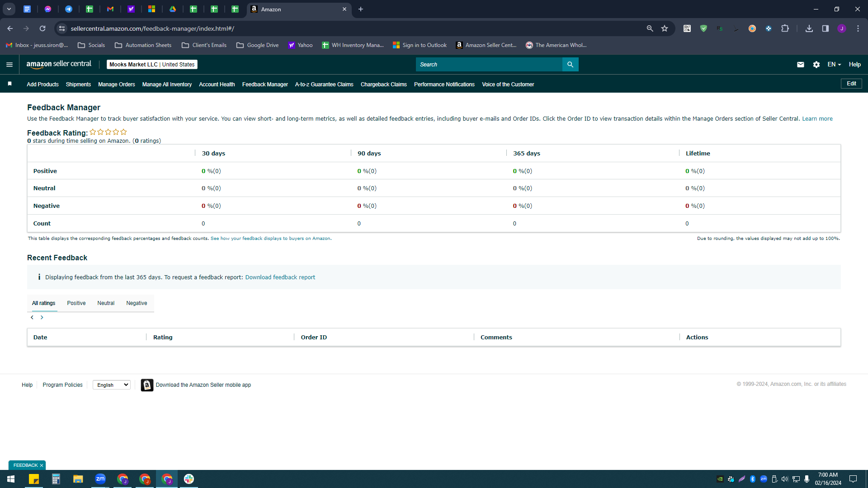Open the Chrome profile avatar J
This screenshot has height=488, width=868.
(842, 28)
